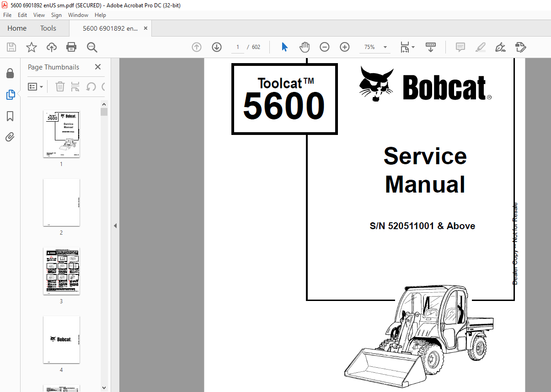Open the Sign menu

tap(56, 15)
